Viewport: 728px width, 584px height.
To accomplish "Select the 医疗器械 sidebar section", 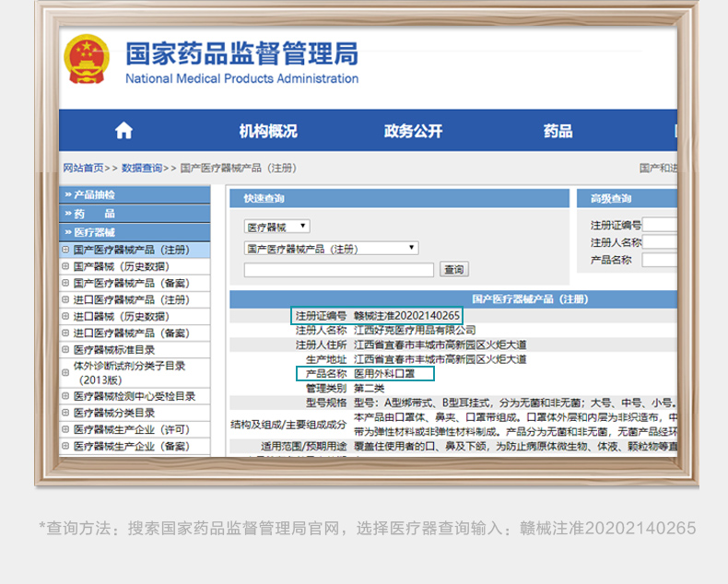I will (135, 232).
